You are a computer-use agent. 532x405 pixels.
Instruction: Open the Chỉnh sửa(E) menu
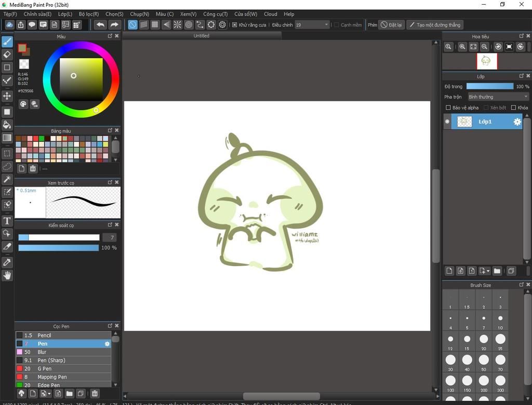[x=37, y=14]
